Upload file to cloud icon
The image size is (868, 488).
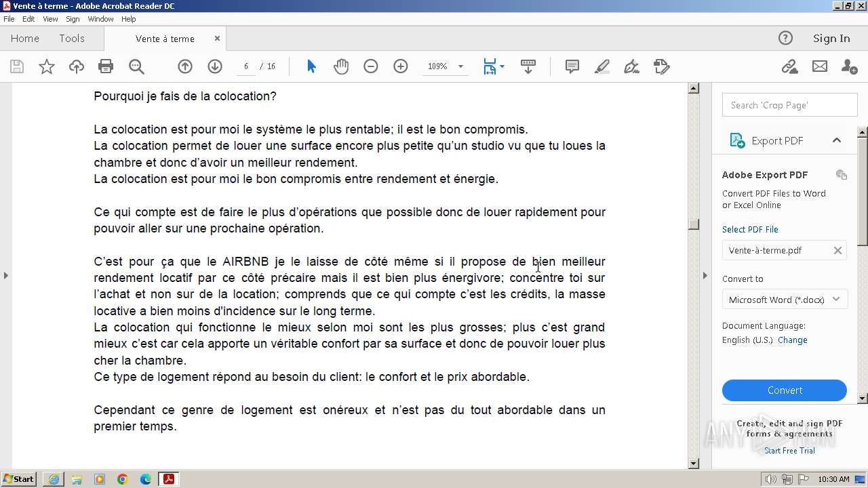77,66
